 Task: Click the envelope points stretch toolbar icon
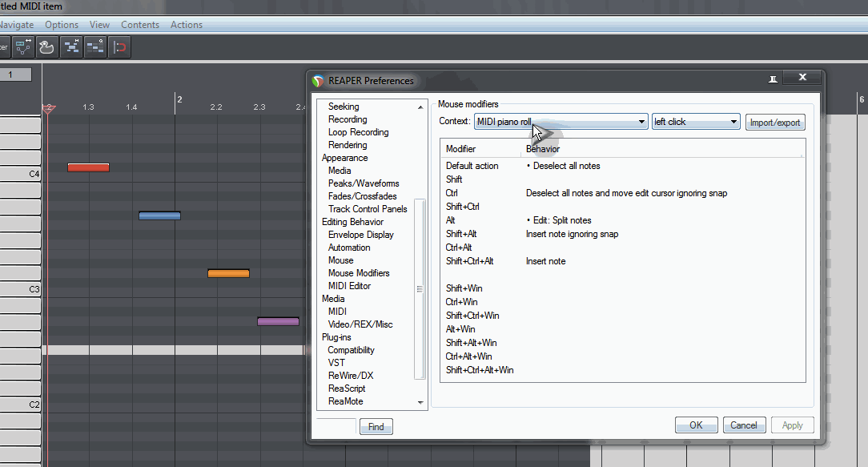[x=23, y=47]
